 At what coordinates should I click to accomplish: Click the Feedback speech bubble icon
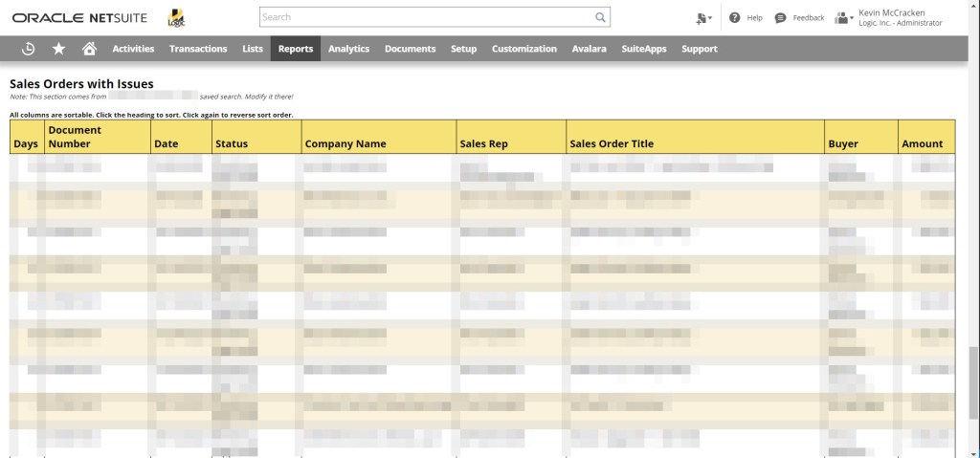click(781, 17)
